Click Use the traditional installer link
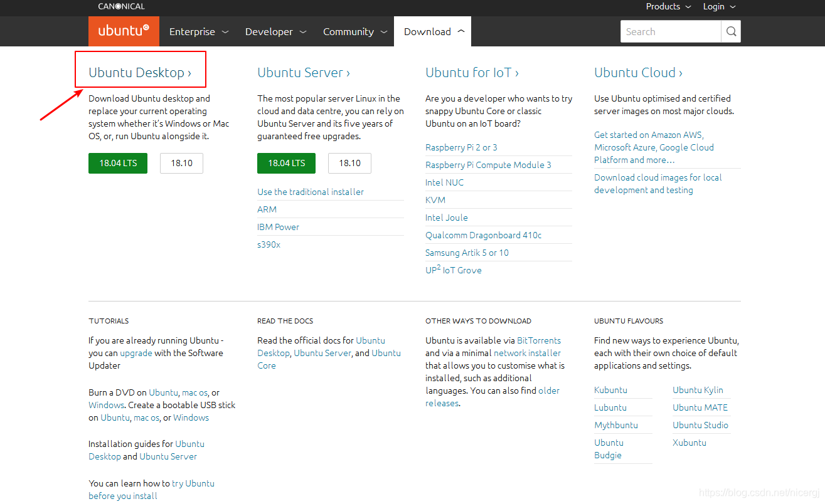The image size is (825, 504). [x=311, y=192]
